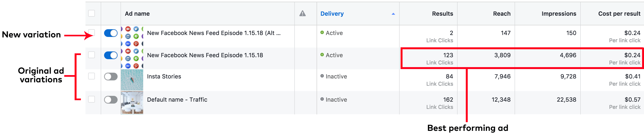Click the Delivery sort arrow
Screen dimensions: 644x134
(393, 14)
